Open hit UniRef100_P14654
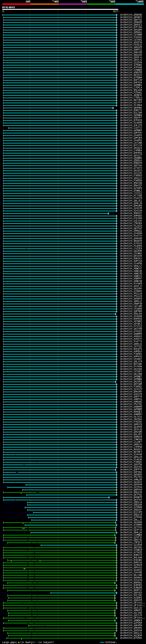Viewport: 146px width, 644px height. pos(131,246)
